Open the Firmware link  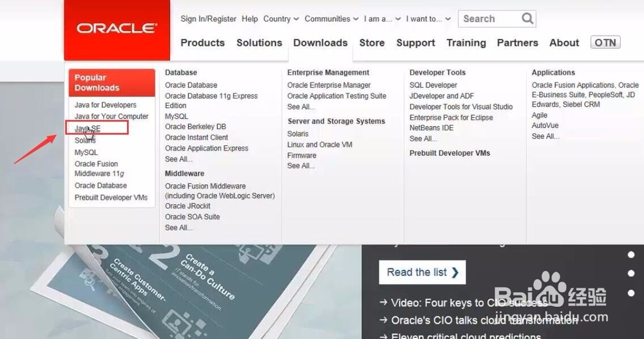(x=301, y=156)
